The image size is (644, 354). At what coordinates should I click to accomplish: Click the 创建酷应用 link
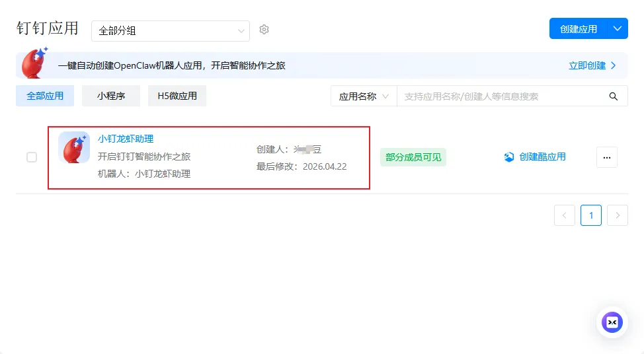[x=542, y=157]
